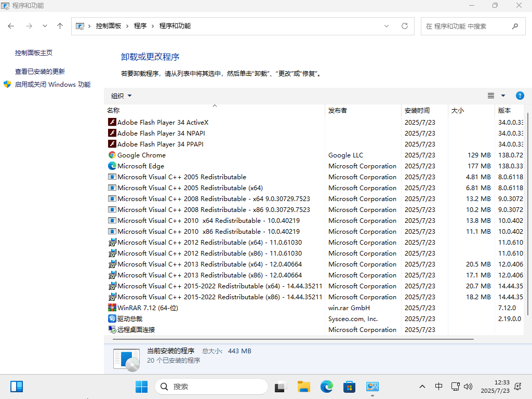Screen dimensions: 532x399
Task: Click the Google LLC publisher cell
Action: coord(345,155)
